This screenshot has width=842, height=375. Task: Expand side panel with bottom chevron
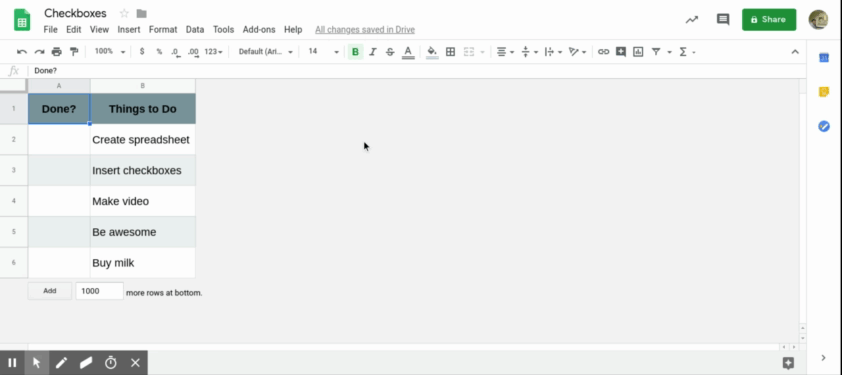(x=824, y=358)
